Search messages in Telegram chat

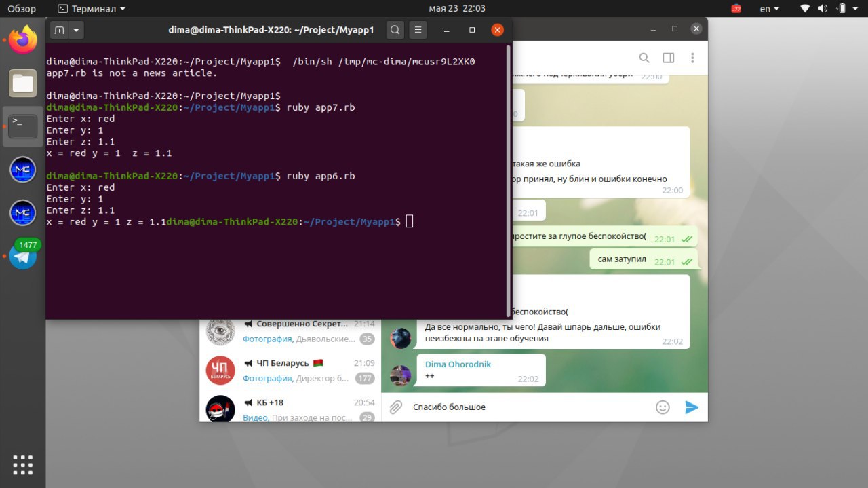tap(644, 58)
